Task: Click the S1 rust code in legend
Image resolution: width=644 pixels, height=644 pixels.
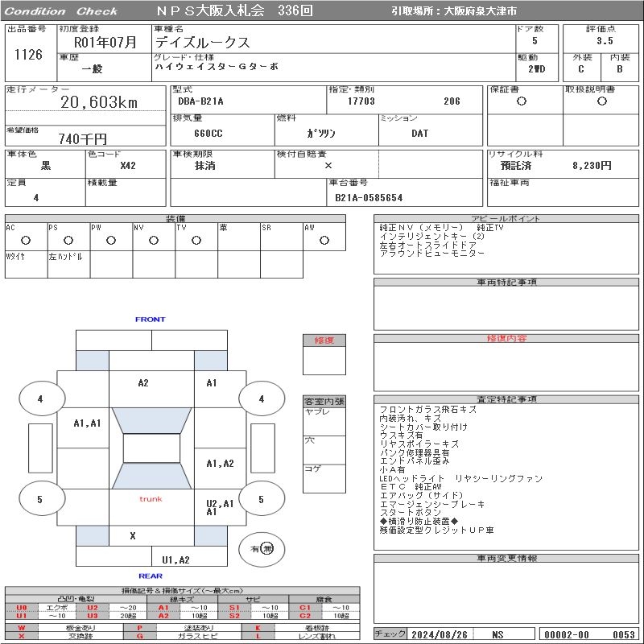Action: pyautogui.click(x=234, y=608)
